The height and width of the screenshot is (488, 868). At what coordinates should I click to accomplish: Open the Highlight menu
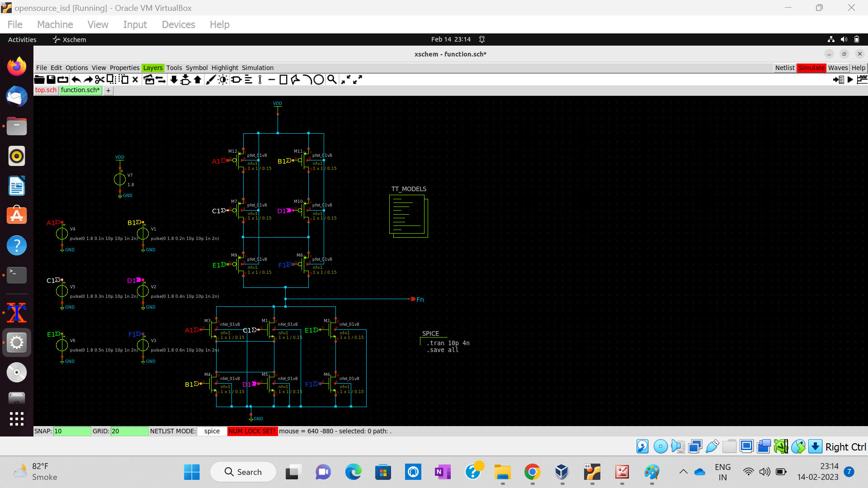coord(225,68)
